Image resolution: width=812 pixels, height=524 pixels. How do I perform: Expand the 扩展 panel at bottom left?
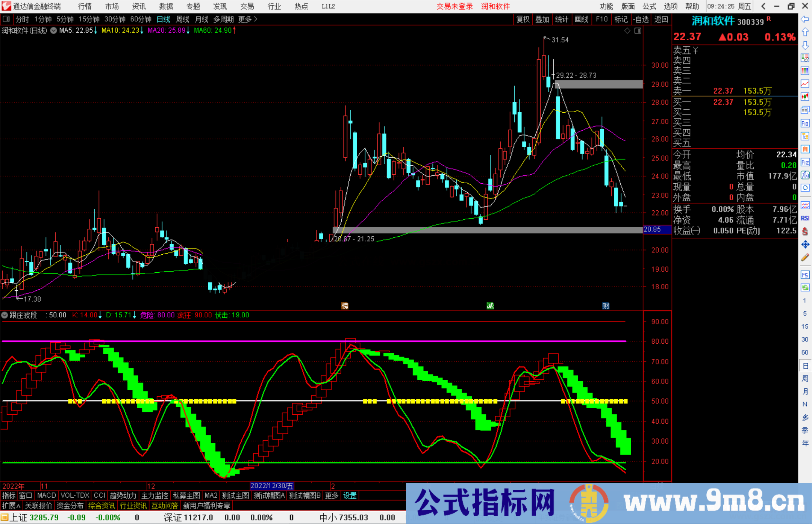(x=11, y=506)
